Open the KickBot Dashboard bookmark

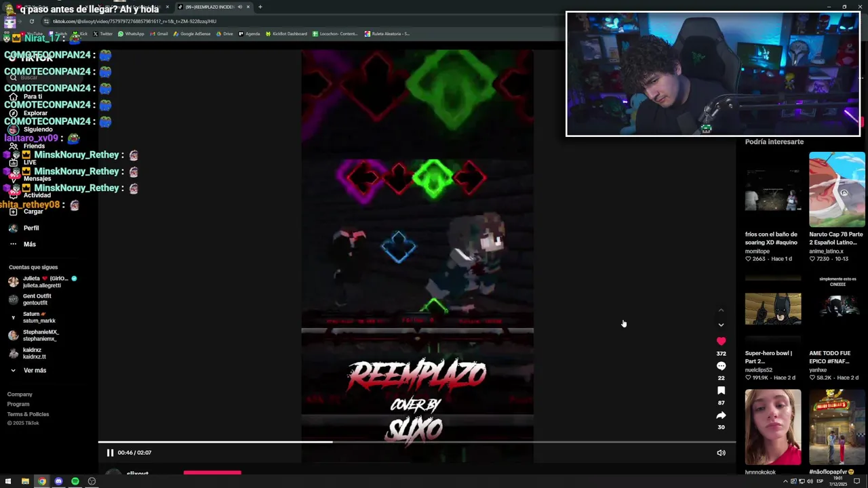coord(286,34)
